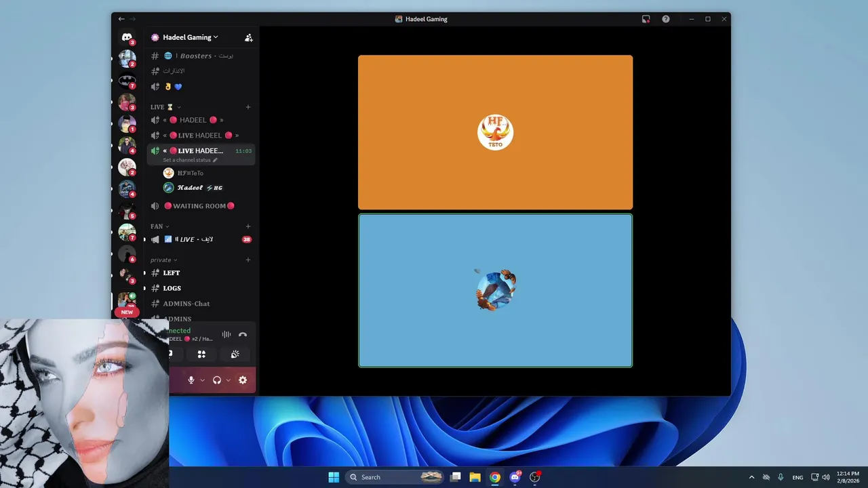Screen dimensions: 868x488
Task: Focus the blue Hadeel participant tile
Action: tap(495, 291)
